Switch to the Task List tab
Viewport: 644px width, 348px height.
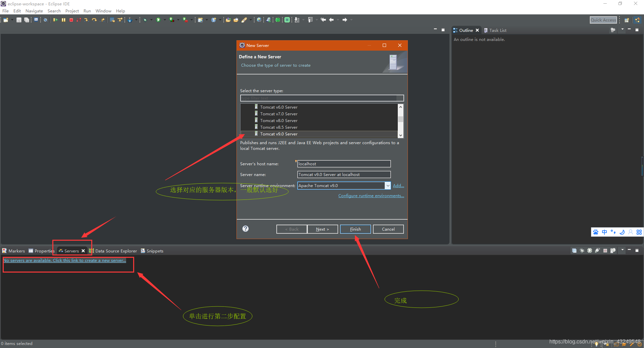(495, 30)
